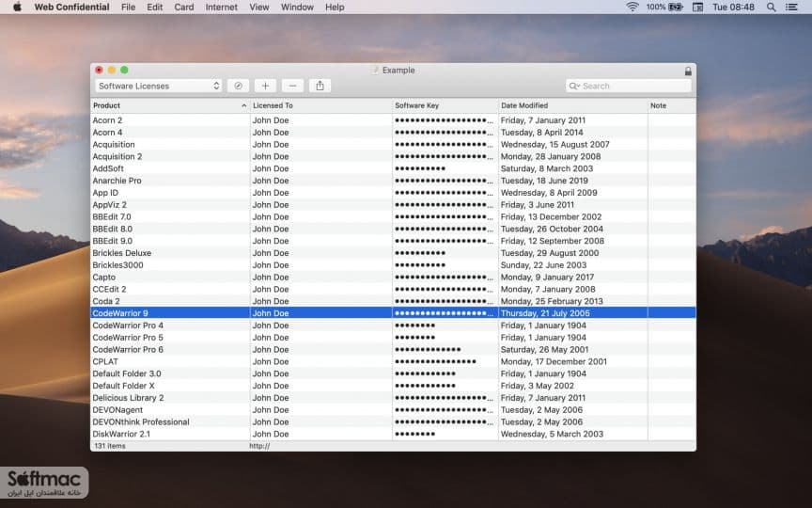Sort by Software Key column header
The image size is (812, 508).
445,105
